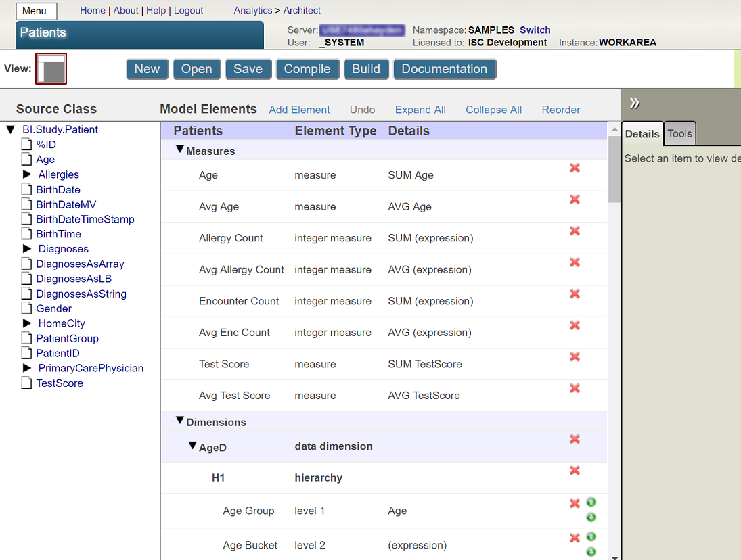The image size is (741, 560).
Task: Click the Compile button
Action: (307, 69)
